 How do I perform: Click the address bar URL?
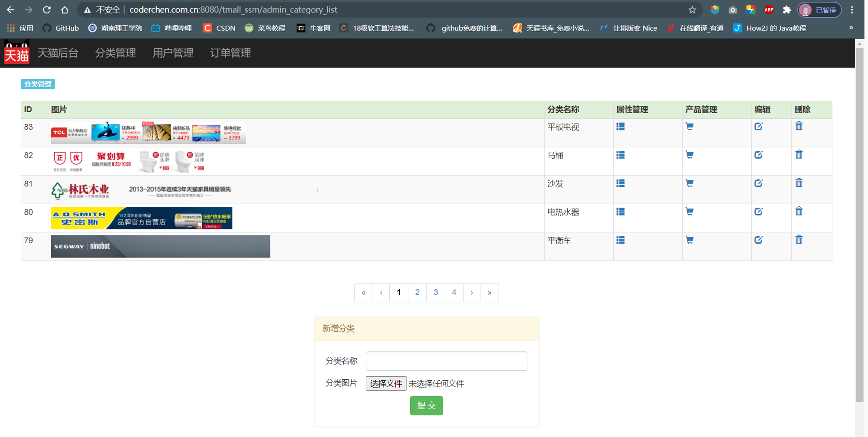coord(233,10)
